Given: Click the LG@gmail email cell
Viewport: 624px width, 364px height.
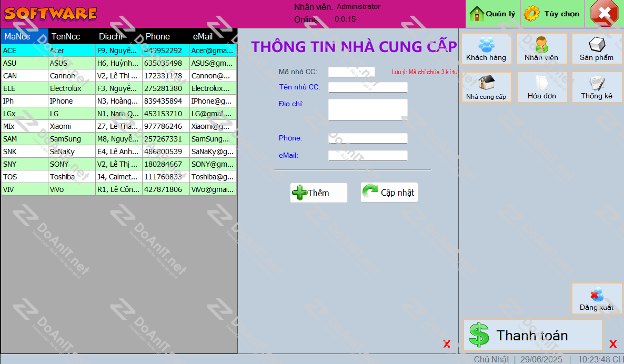Looking at the screenshot, I should point(213,114).
